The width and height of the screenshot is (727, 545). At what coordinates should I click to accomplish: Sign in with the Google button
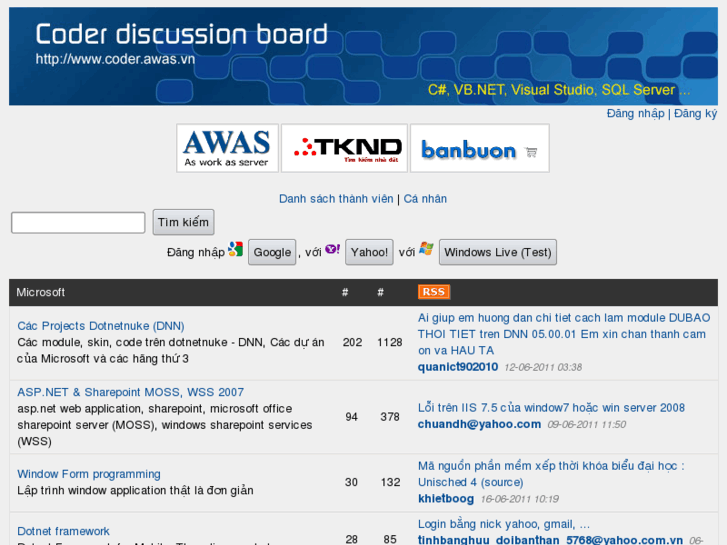(x=272, y=252)
